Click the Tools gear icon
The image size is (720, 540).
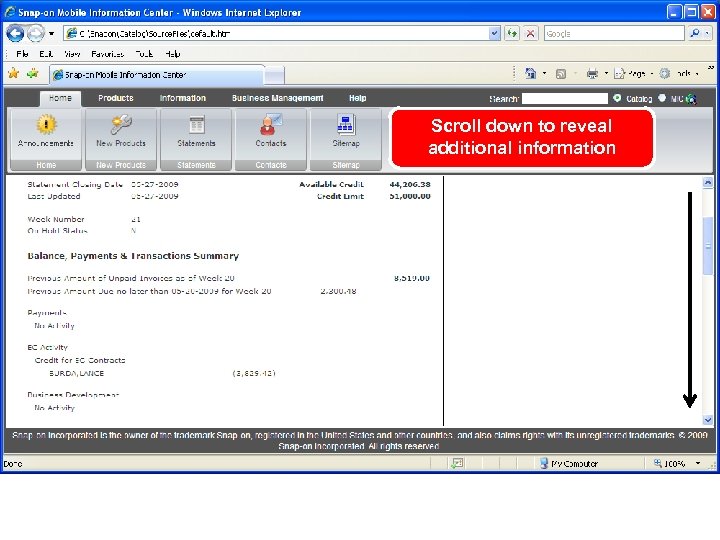pos(664,73)
